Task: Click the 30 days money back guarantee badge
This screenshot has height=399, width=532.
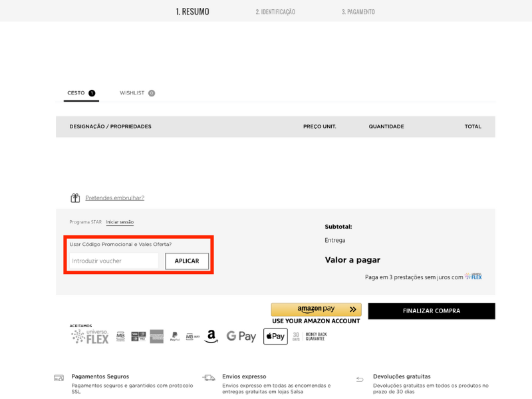Action: tap(309, 336)
